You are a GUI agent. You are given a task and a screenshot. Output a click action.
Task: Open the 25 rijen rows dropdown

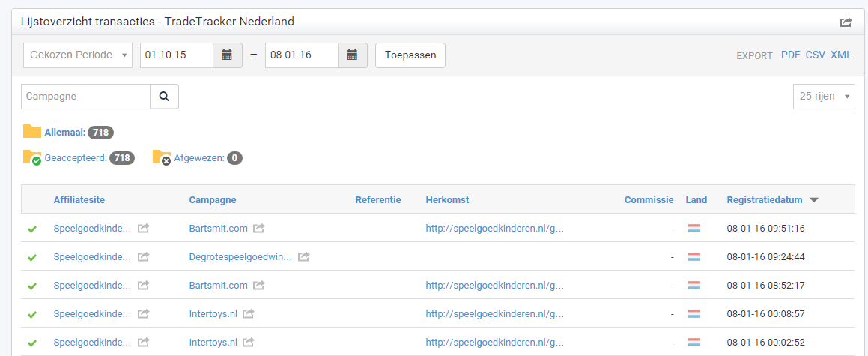[824, 97]
